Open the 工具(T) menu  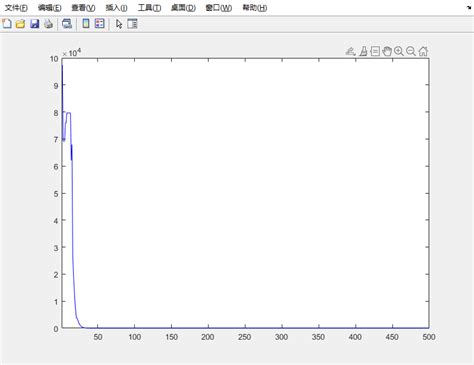(149, 8)
